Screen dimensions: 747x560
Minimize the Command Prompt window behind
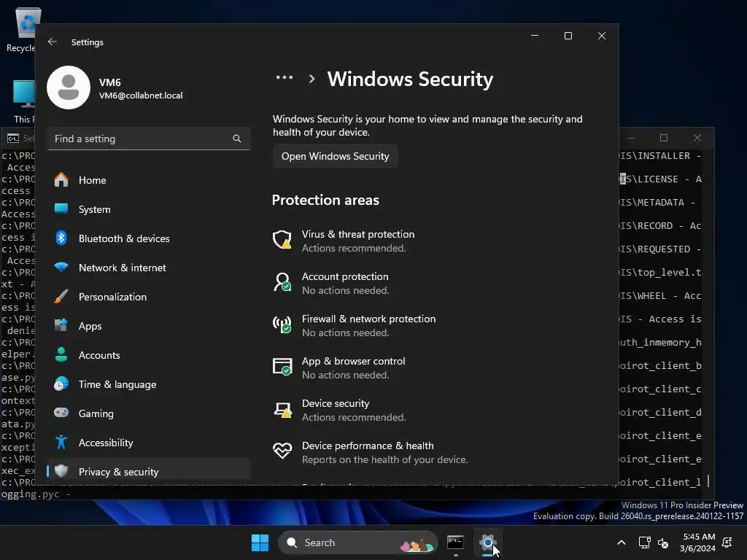(x=631, y=138)
